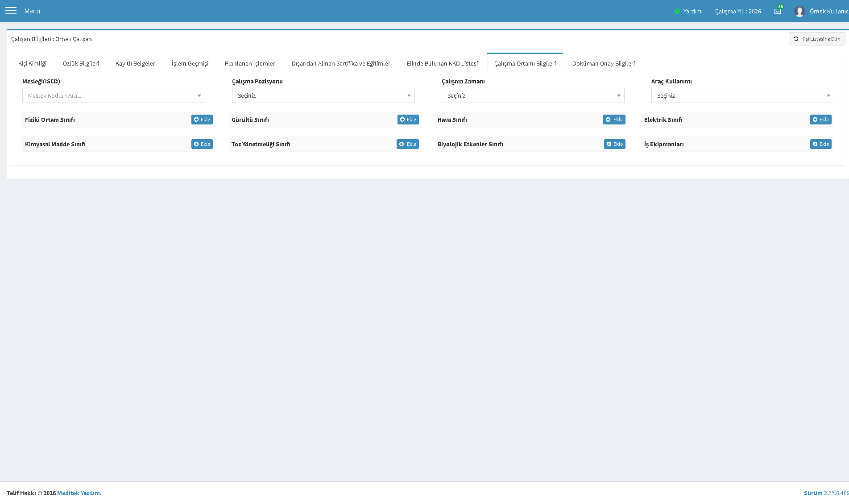849x504 pixels.
Task: Add a Toz Yönetmeliği Sınıfı entry
Action: (x=408, y=144)
